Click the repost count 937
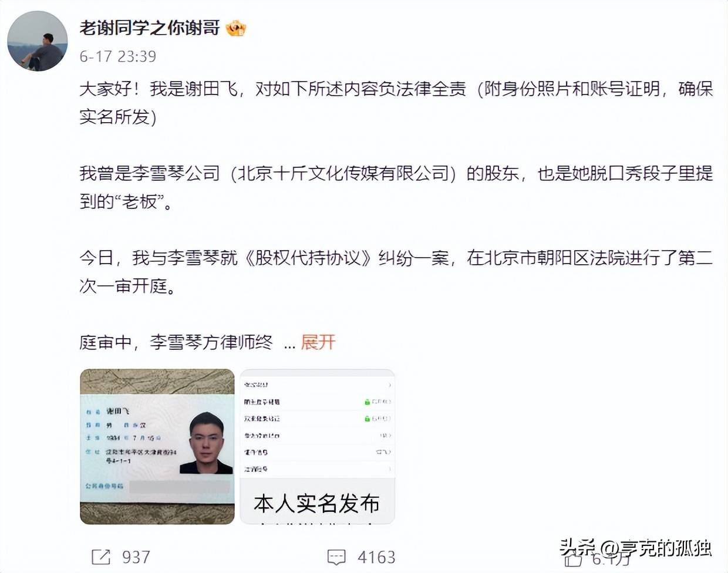Screen dimensions: 728x573 pyautogui.click(x=136, y=557)
